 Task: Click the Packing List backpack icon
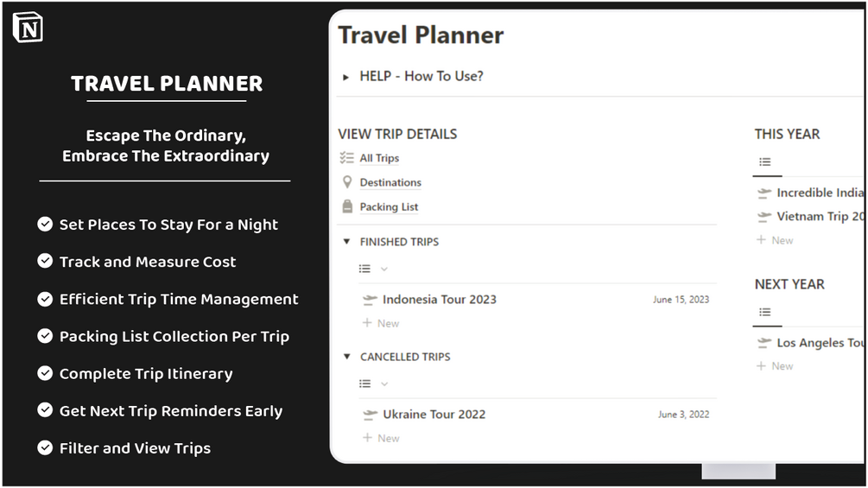347,206
